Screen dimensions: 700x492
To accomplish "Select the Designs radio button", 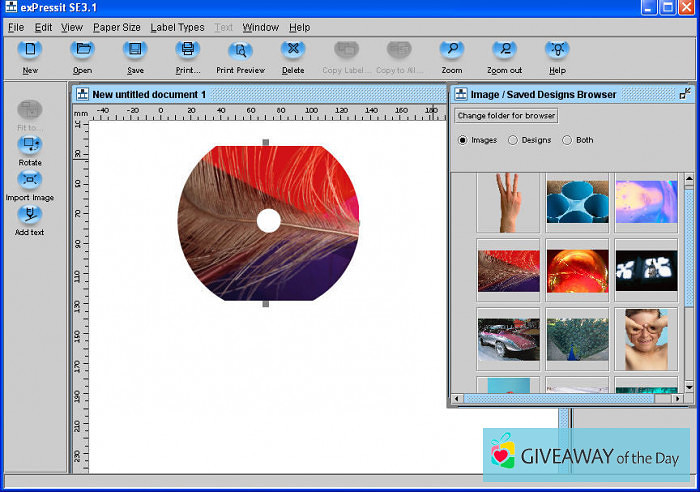I will (513, 140).
